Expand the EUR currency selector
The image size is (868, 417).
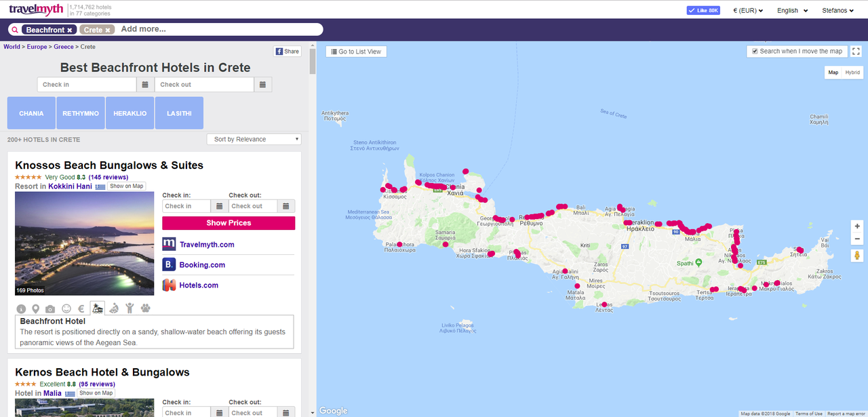748,10
